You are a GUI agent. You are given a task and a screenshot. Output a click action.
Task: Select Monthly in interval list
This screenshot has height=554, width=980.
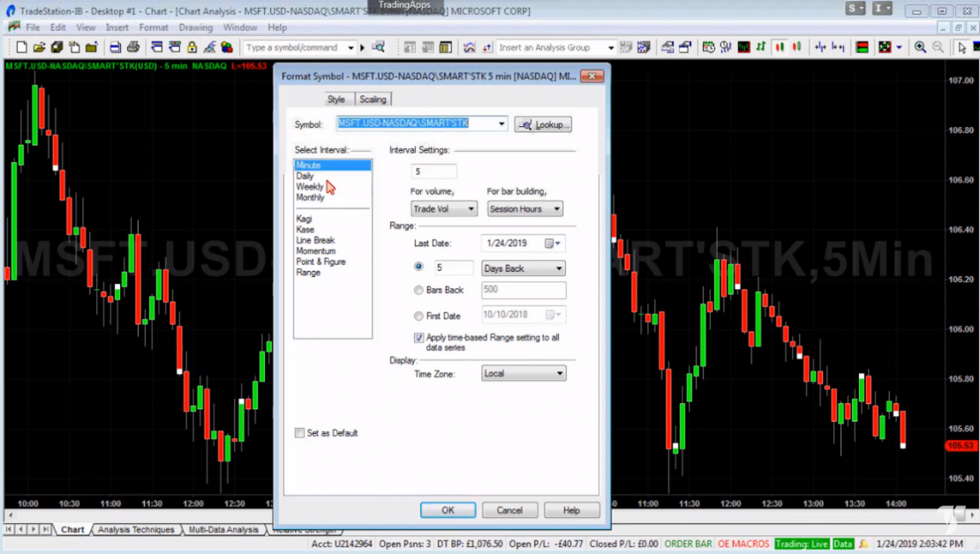pos(333,198)
